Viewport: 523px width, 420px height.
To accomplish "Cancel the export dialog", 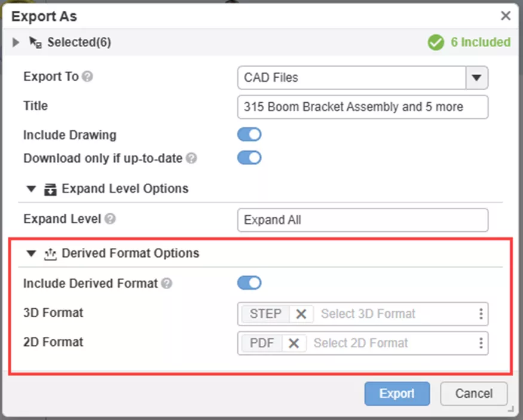I will tap(473, 394).
